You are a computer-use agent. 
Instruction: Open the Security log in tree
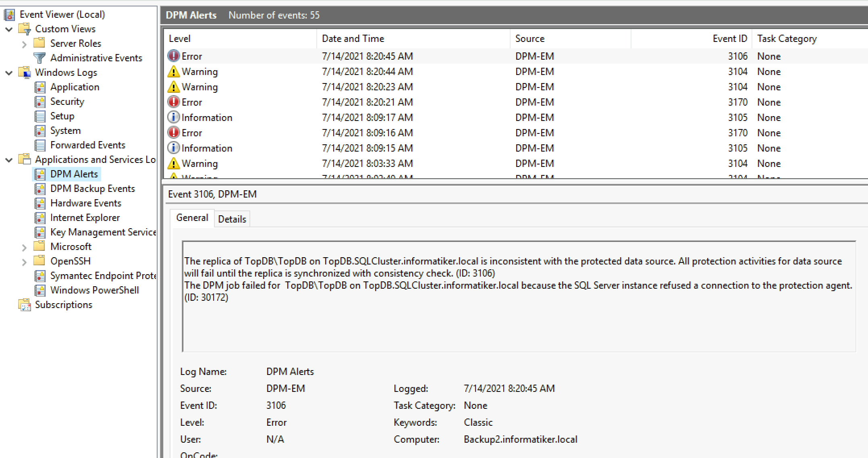point(67,102)
